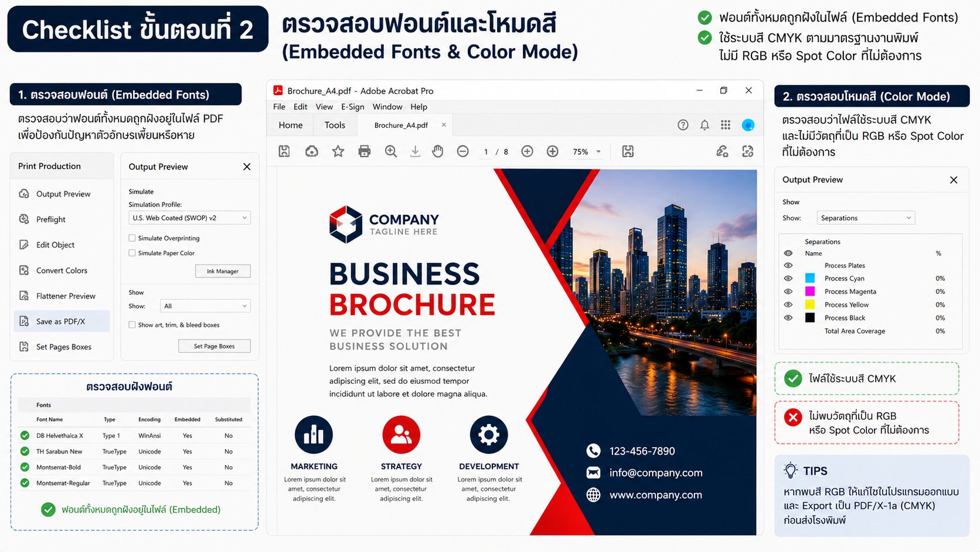Close the left Output Preview panel
This screenshot has height=552, width=980.
coord(247,167)
